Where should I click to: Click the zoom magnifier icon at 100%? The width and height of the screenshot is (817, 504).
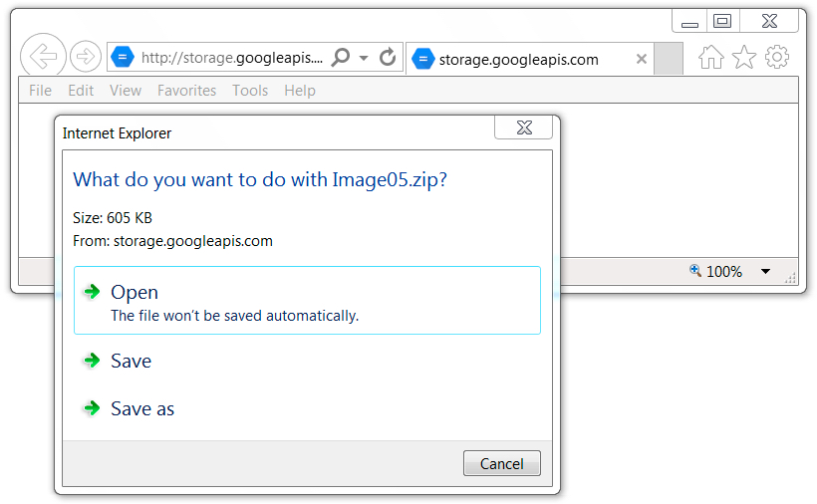click(x=695, y=270)
